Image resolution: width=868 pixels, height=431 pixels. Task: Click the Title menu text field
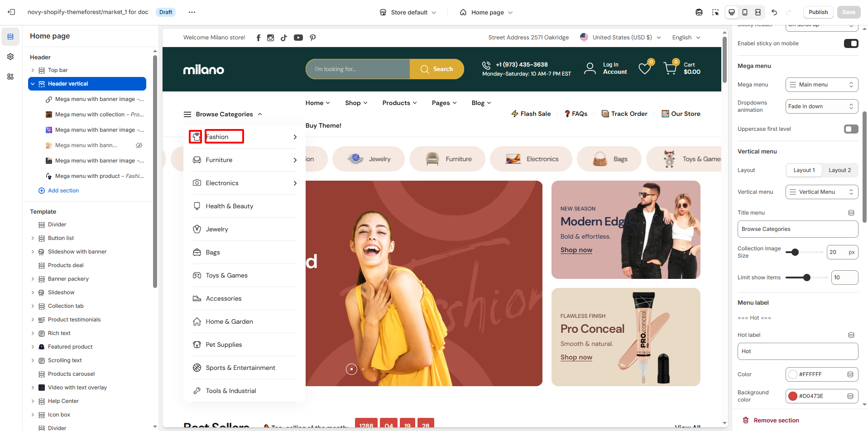click(x=797, y=229)
